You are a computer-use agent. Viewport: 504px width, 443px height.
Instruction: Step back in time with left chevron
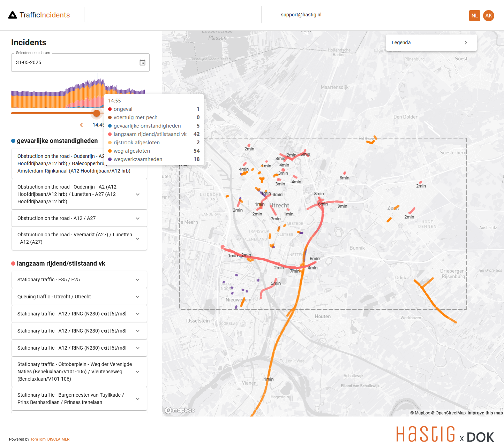click(82, 125)
